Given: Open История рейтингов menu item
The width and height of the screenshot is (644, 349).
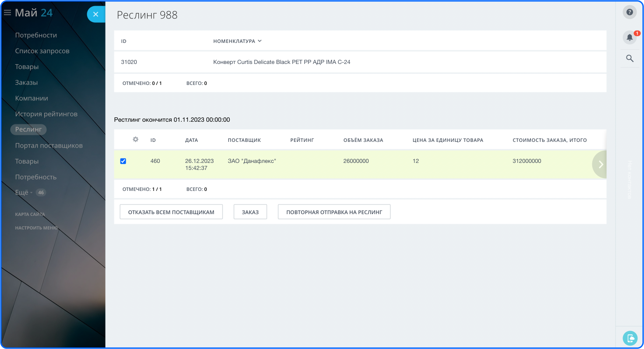Looking at the screenshot, I should [x=46, y=114].
